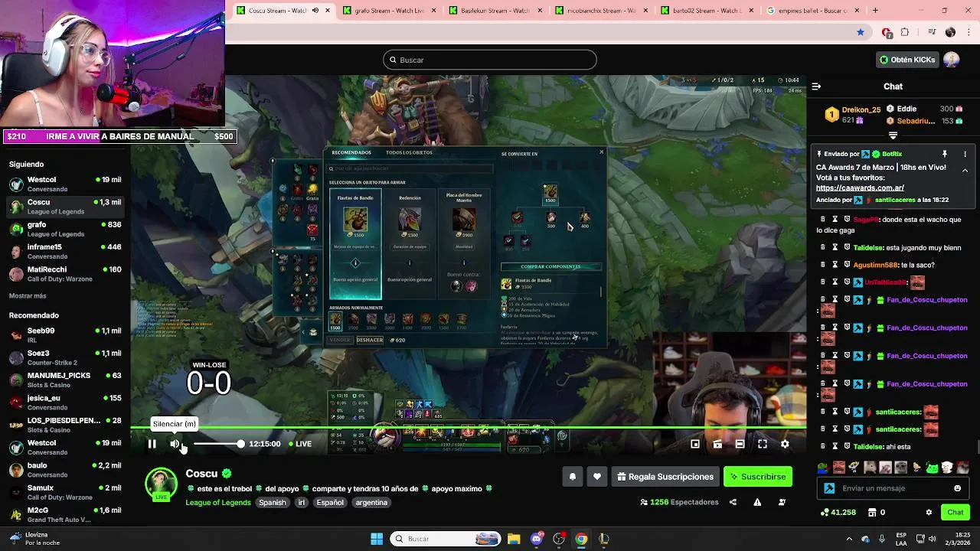
Task: Switch to the barto02 Stream browser tab
Action: (x=708, y=11)
